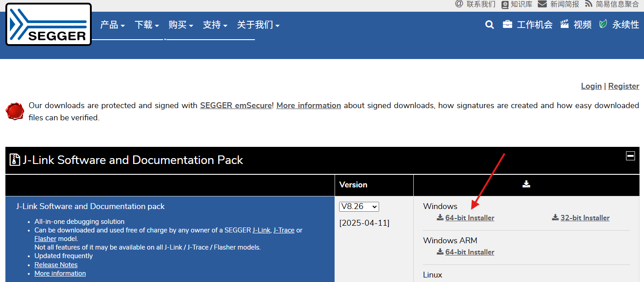Viewport: 644px width, 282px height.
Task: Open 知识库 link
Action: point(522,4)
